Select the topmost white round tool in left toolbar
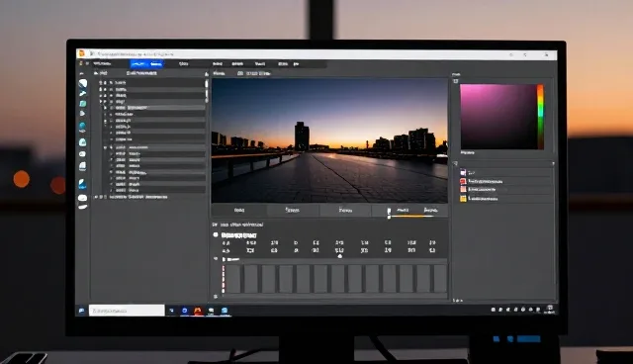The height and width of the screenshot is (364, 633). point(83,83)
